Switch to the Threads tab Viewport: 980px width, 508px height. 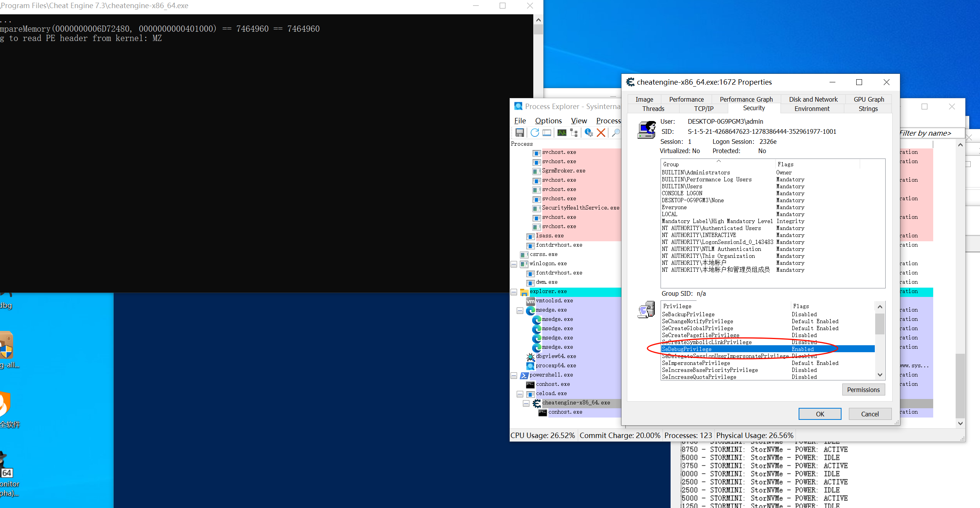pos(653,109)
